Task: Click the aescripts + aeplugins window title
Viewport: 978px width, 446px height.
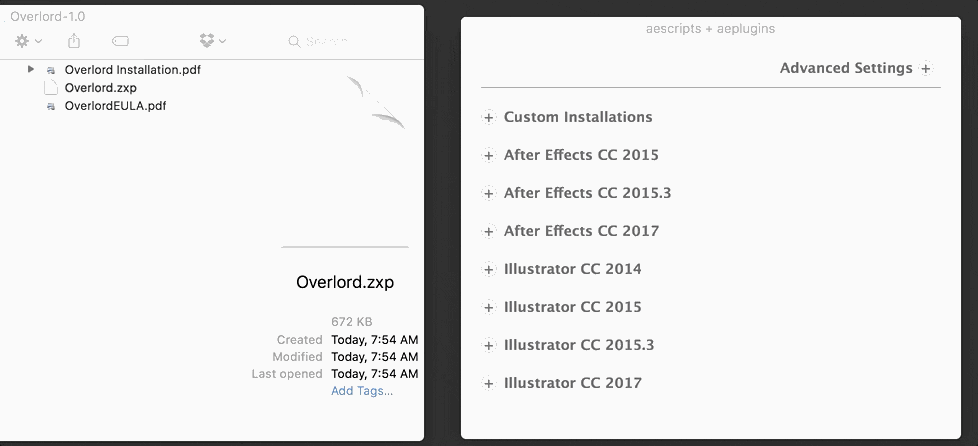Action: (710, 29)
